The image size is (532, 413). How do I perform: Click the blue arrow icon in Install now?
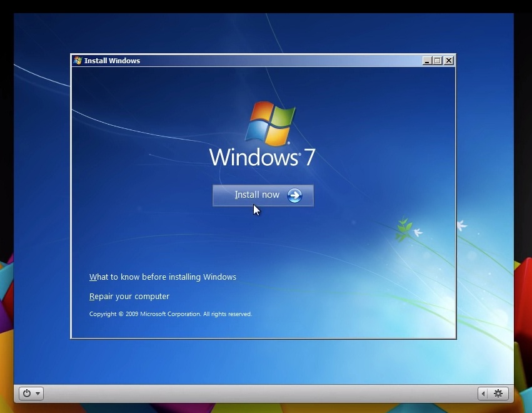[x=294, y=196]
